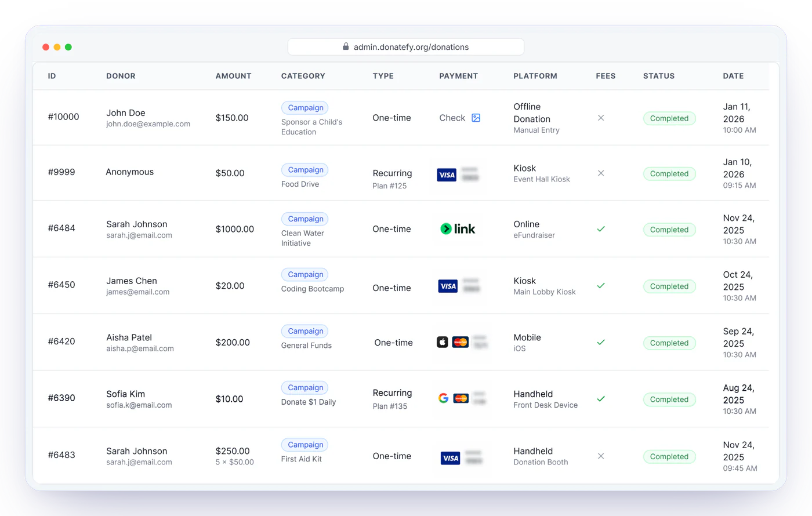The height and width of the screenshot is (516, 812).
Task: Click the Event Hall Kiosk platform text
Action: (x=542, y=180)
